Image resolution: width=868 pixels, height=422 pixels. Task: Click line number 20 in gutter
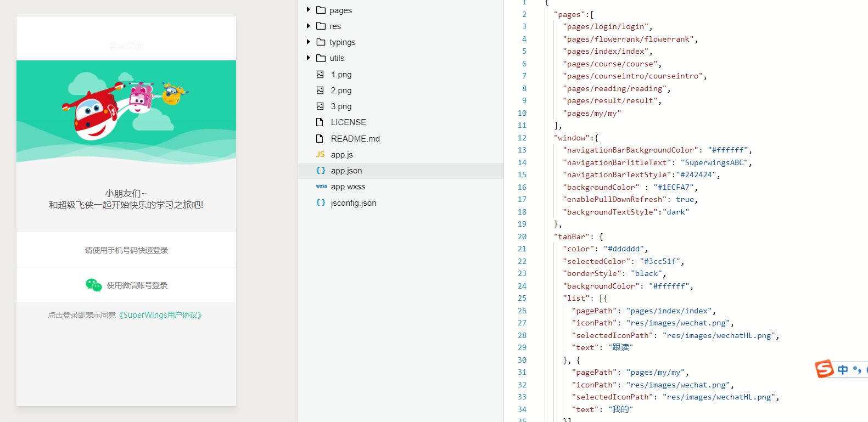pyautogui.click(x=522, y=237)
